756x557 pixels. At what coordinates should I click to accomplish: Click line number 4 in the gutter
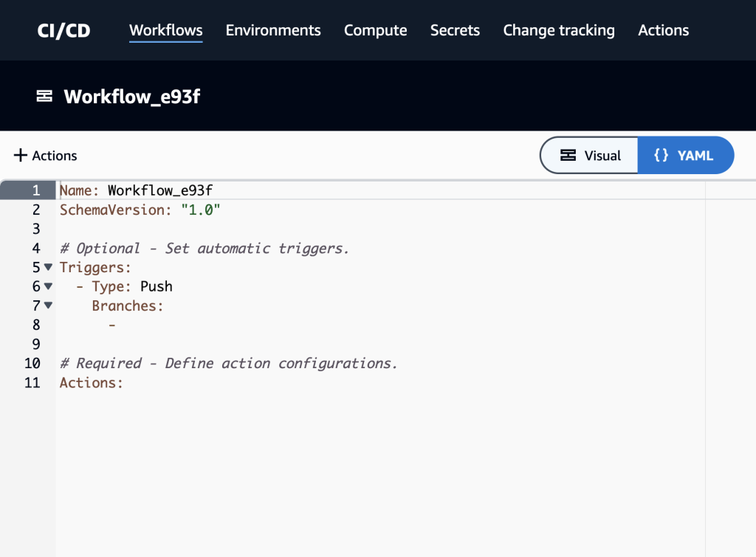[x=36, y=248]
